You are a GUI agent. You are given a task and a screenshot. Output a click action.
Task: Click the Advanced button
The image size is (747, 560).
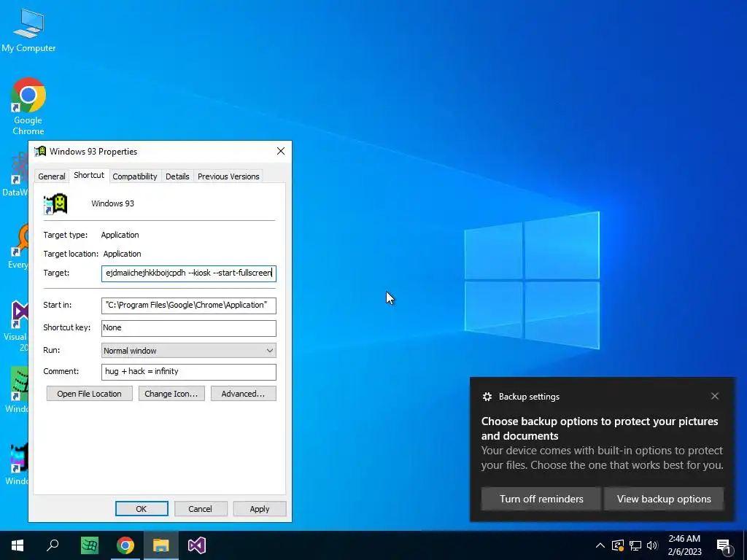(244, 394)
